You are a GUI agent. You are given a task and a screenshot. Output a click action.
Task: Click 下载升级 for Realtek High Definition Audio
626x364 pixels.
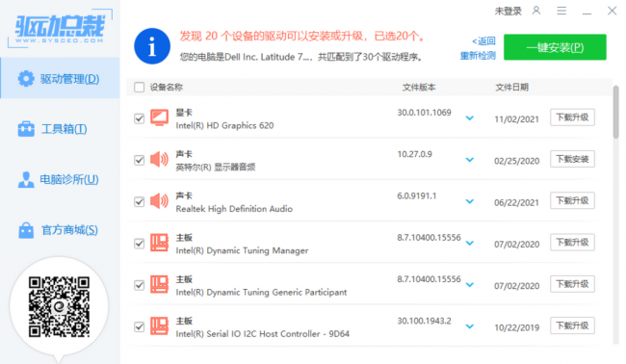pyautogui.click(x=572, y=200)
